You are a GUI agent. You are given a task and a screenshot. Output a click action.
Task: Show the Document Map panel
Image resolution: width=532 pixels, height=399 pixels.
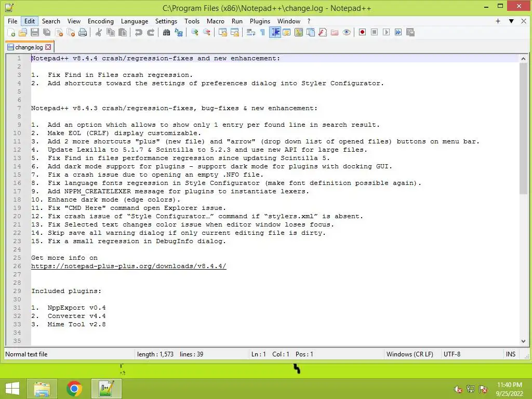(x=299, y=32)
